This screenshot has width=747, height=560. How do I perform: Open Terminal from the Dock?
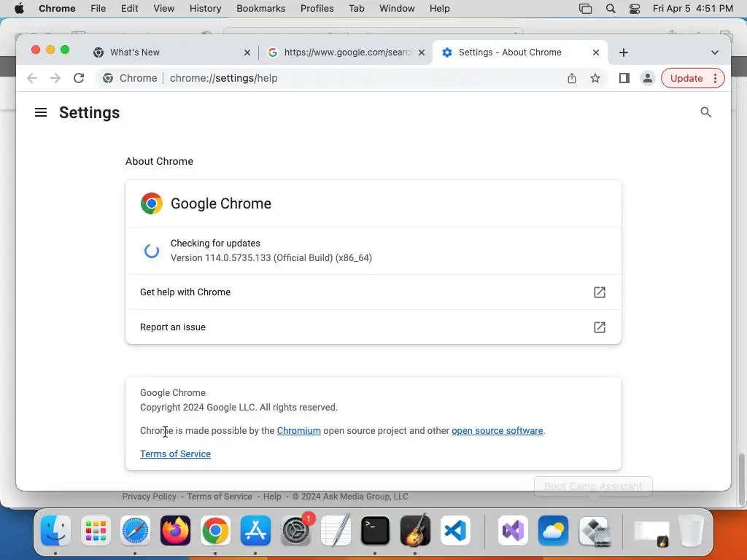tap(376, 530)
